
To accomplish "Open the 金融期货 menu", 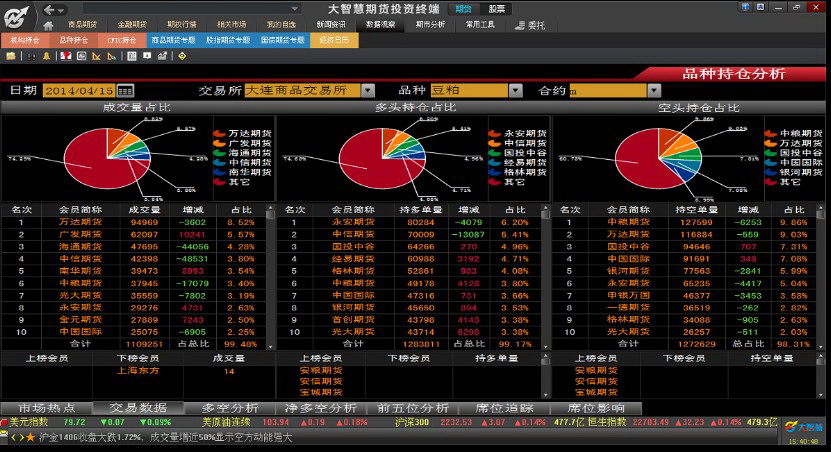I will pos(132,24).
